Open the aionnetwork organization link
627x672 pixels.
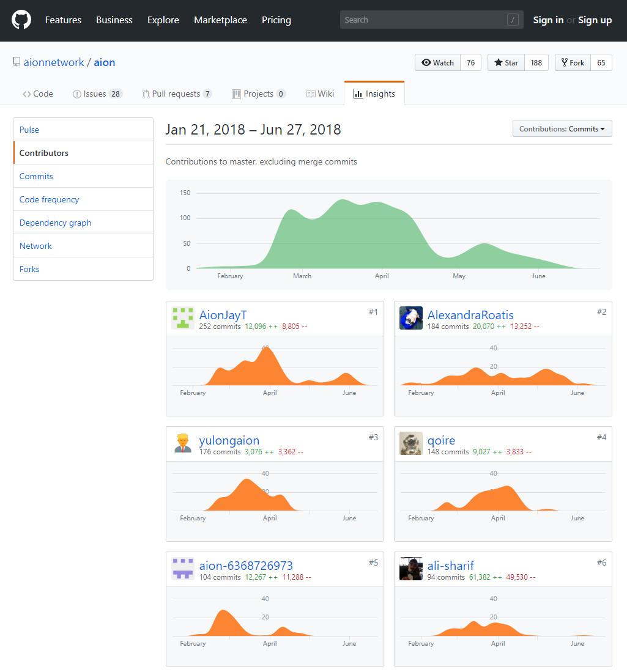coord(54,62)
